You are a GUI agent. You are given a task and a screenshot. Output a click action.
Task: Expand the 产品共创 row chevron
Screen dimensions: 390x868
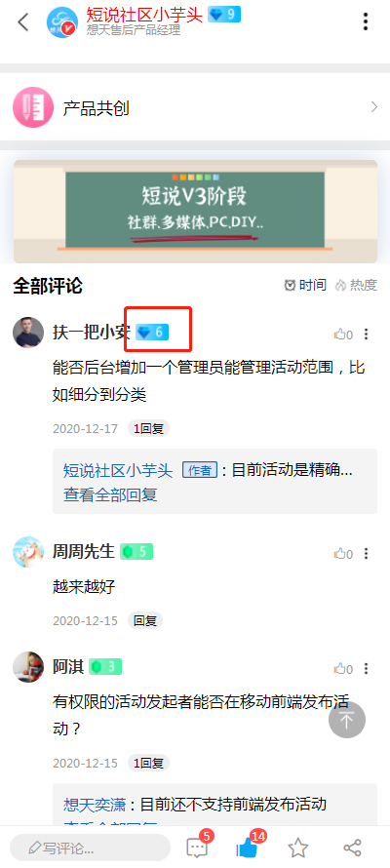(x=374, y=107)
